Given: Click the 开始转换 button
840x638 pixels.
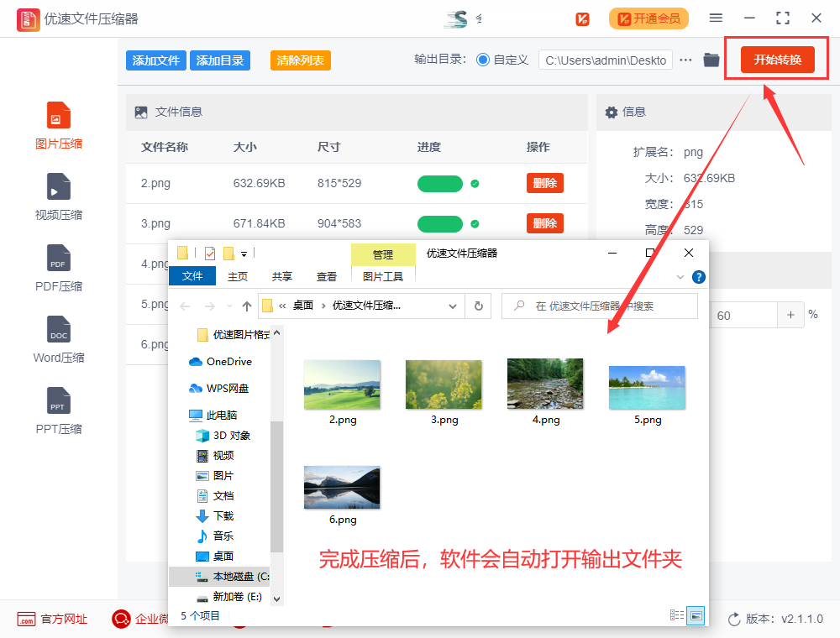Looking at the screenshot, I should [777, 60].
